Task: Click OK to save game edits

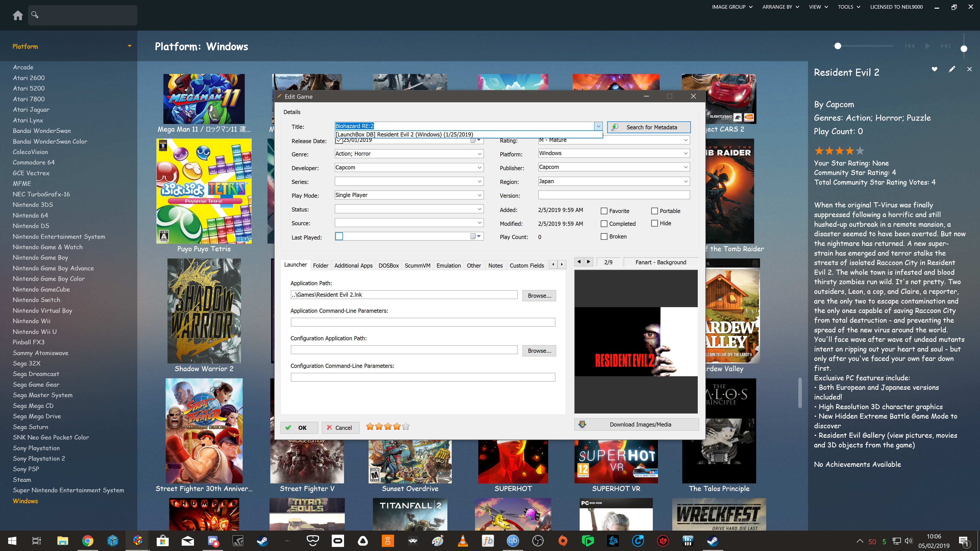Action: click(299, 428)
